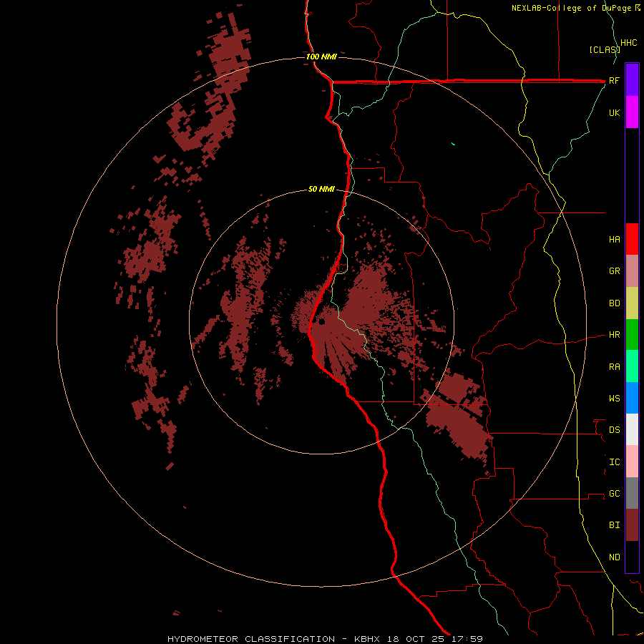
Task: Click the 'NEXLAB-College of DuPage' credit text
Action: point(571,8)
